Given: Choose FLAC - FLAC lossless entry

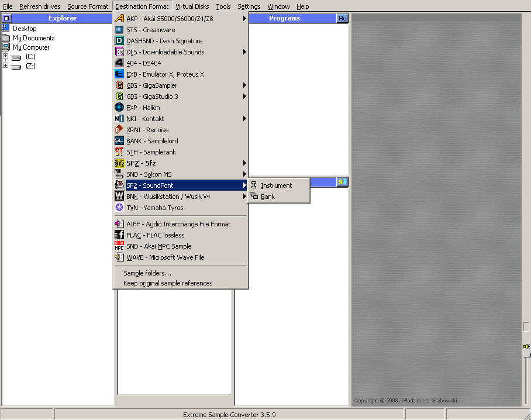Looking at the screenshot, I should coord(181,235).
